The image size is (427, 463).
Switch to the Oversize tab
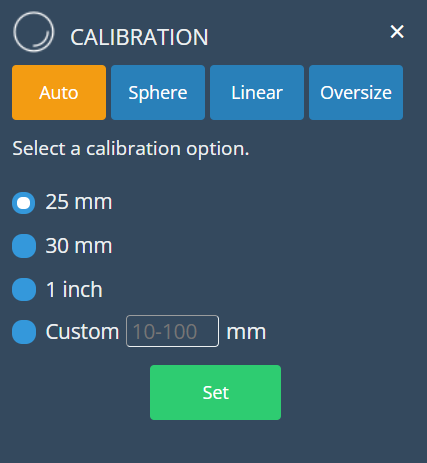click(356, 92)
